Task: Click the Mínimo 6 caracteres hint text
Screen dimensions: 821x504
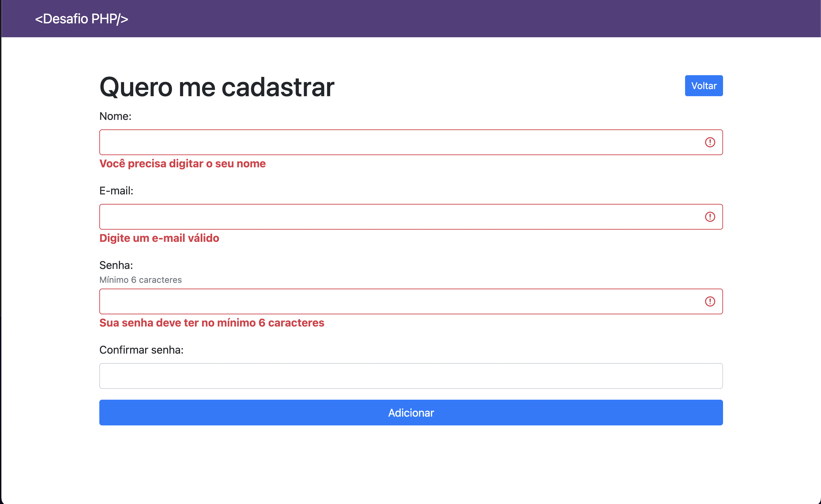Action: click(x=140, y=280)
